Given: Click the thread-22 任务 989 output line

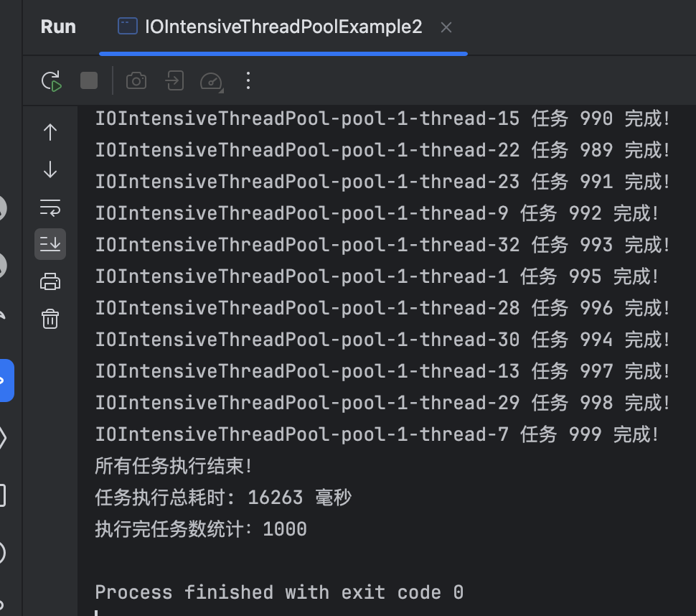Looking at the screenshot, I should (382, 151).
